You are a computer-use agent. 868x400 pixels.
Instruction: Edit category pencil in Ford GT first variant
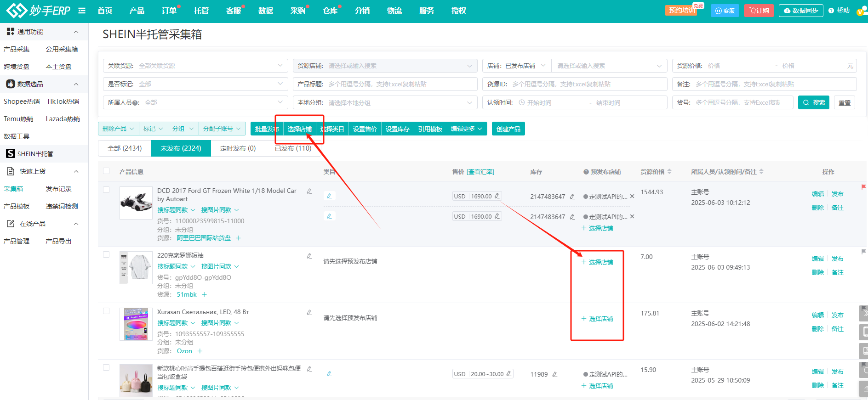click(329, 196)
